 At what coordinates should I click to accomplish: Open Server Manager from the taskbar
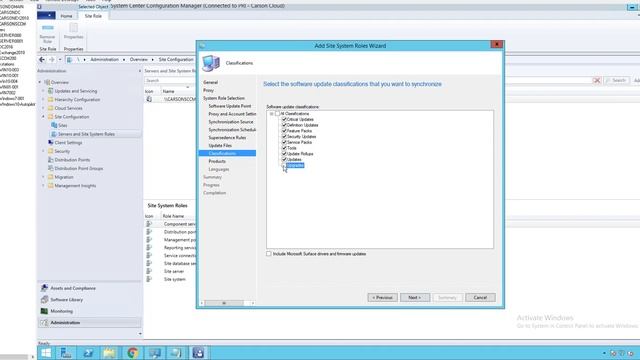(x=66, y=353)
